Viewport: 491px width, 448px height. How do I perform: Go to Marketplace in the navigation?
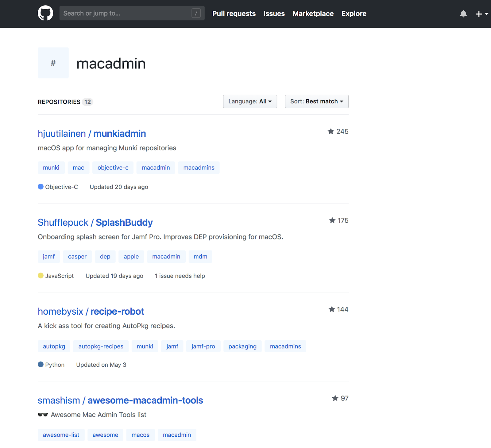pyautogui.click(x=313, y=13)
